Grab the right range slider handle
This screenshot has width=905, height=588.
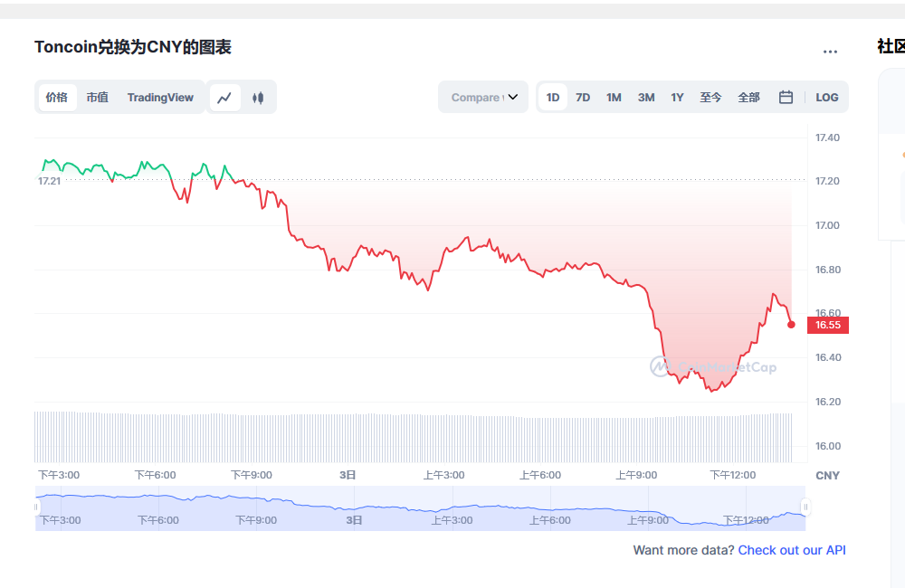coord(805,507)
